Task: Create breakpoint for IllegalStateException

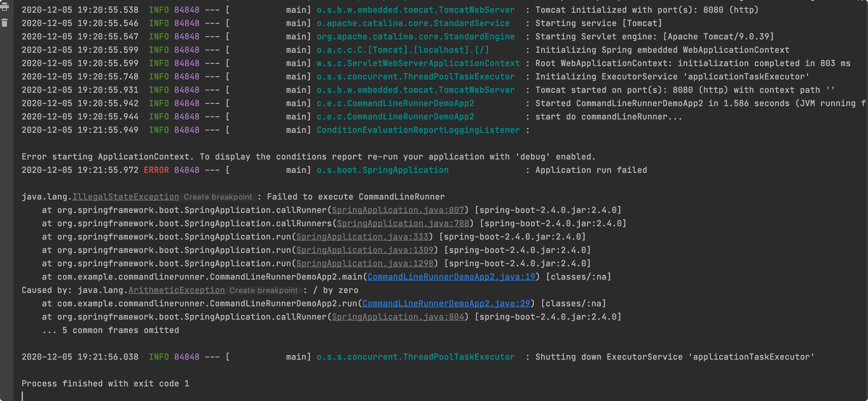Action: (x=218, y=197)
